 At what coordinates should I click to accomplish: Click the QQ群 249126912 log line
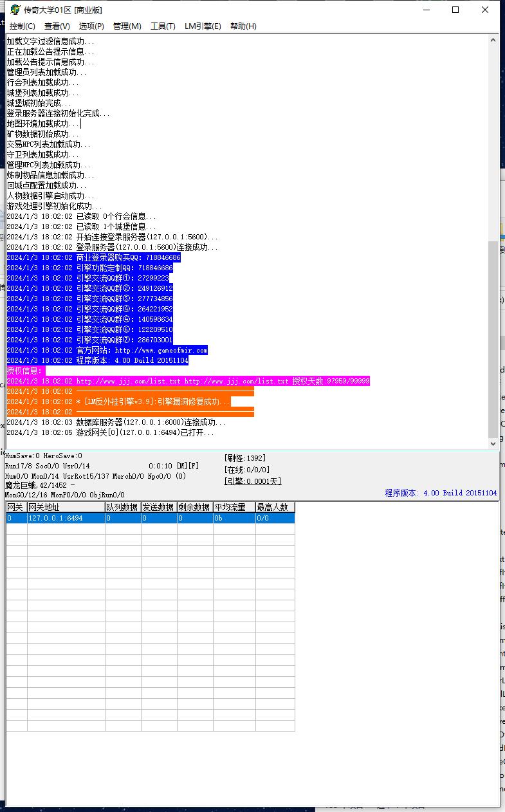coord(90,289)
